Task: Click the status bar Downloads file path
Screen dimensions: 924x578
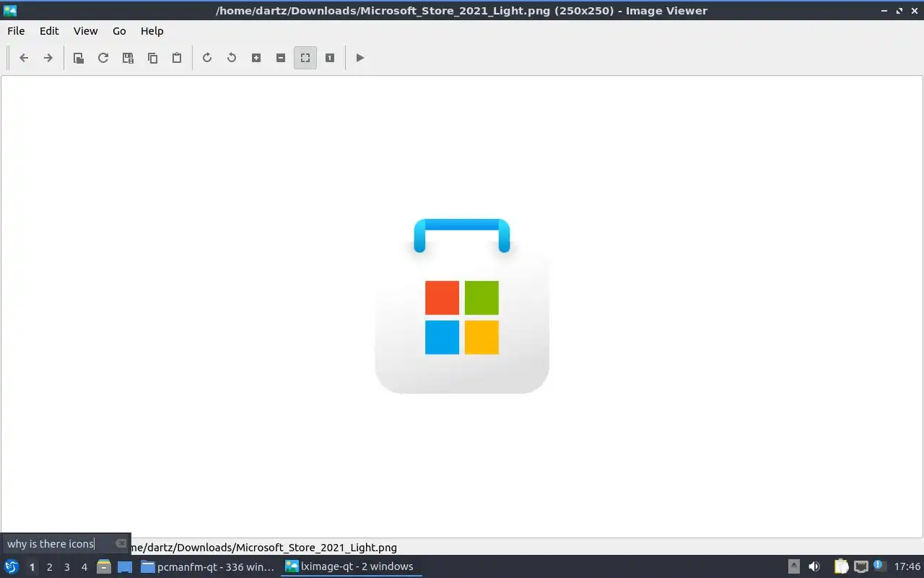Action: tap(264, 548)
